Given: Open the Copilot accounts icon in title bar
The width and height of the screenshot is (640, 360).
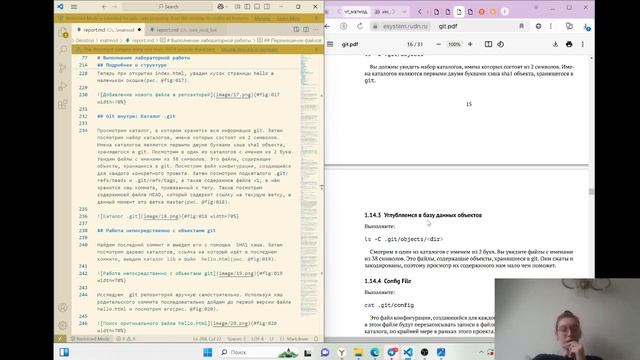Looking at the screenshot, I should [221, 7].
